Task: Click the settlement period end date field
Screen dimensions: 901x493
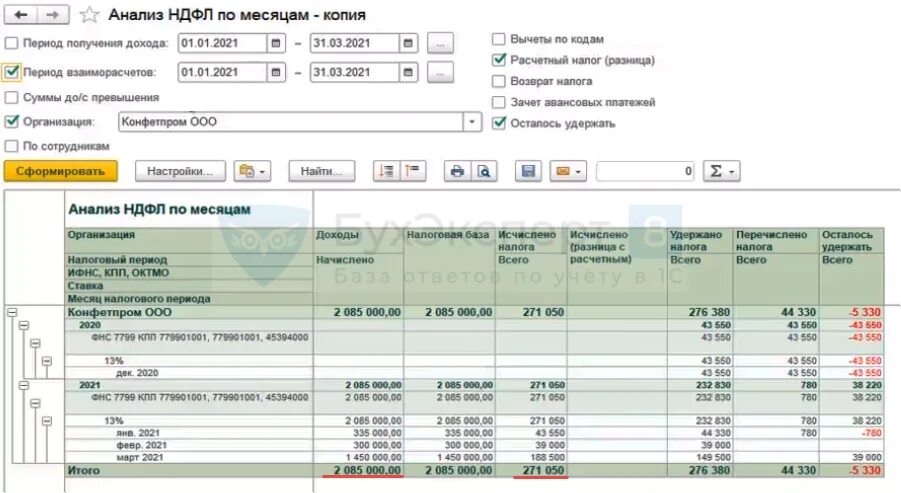Action: tap(355, 72)
